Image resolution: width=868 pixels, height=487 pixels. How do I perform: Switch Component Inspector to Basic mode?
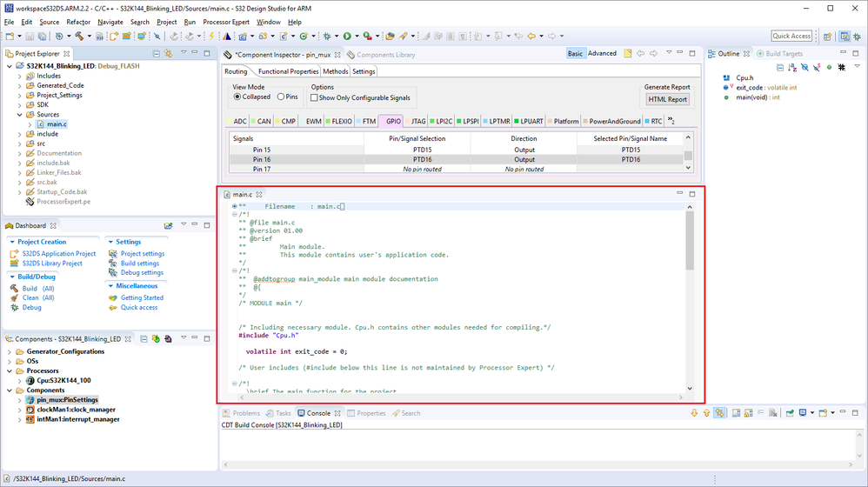coord(575,54)
